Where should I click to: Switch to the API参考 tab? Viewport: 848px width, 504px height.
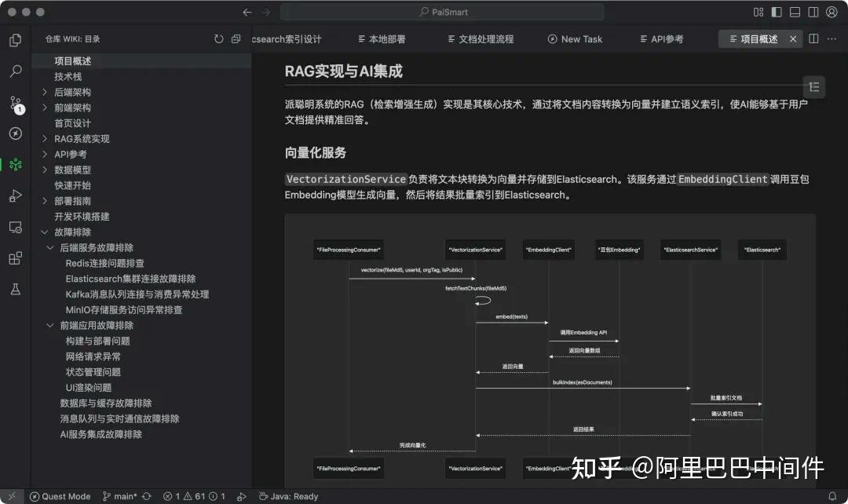[662, 38]
